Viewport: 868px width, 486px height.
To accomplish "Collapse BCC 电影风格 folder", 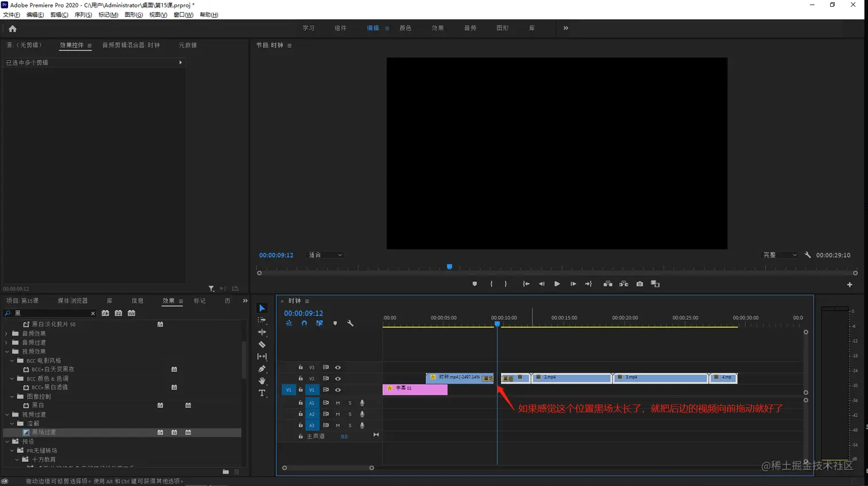I will (x=12, y=361).
